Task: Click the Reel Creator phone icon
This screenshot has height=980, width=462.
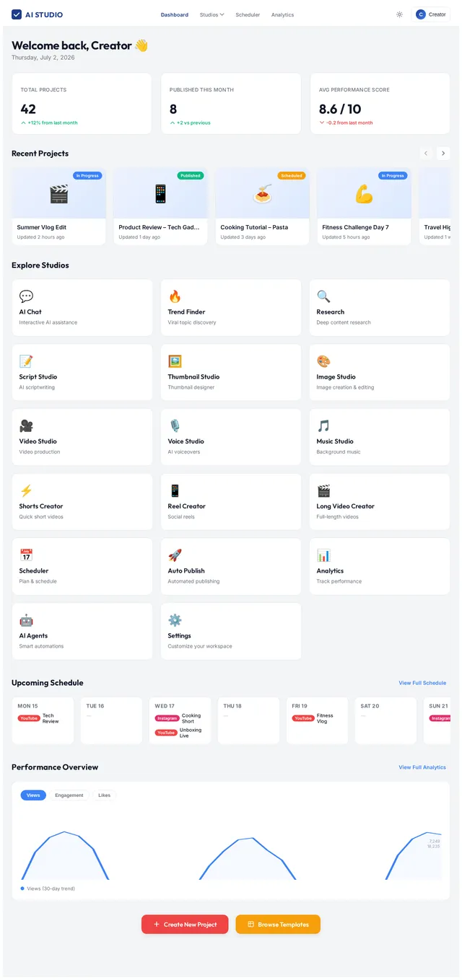Action: click(x=175, y=490)
